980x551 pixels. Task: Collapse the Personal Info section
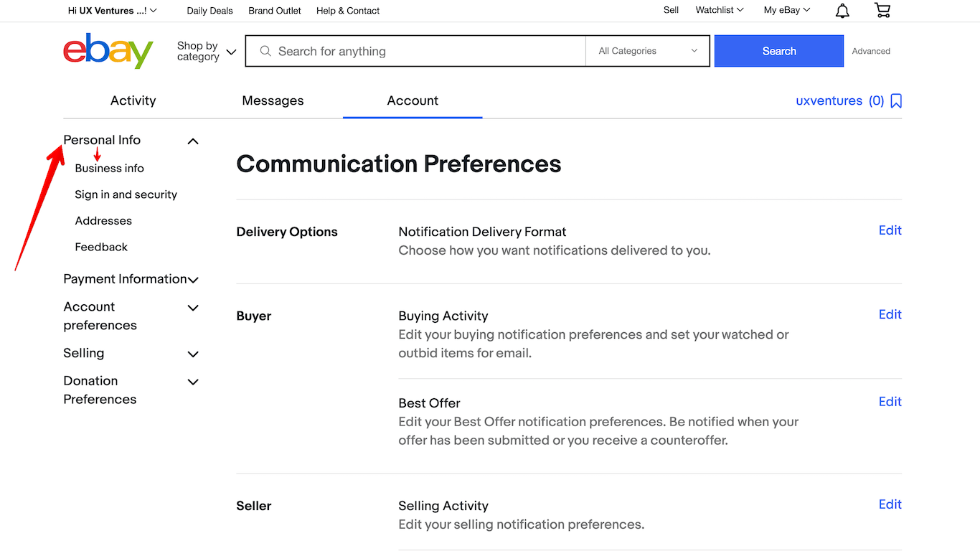click(x=192, y=141)
